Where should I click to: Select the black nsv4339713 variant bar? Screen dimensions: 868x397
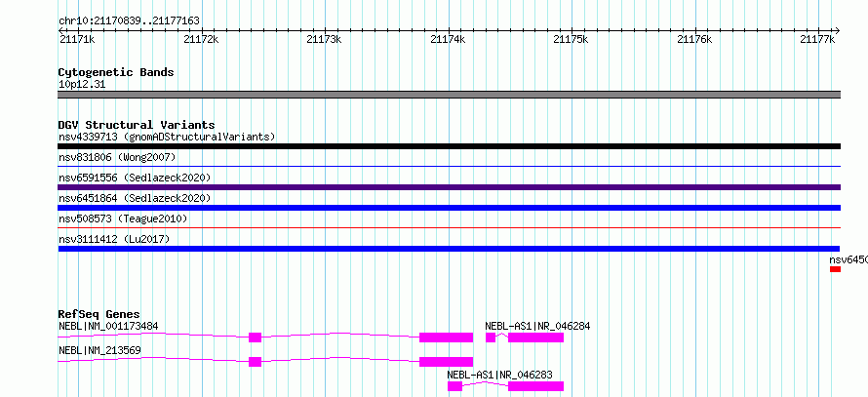coord(450,146)
